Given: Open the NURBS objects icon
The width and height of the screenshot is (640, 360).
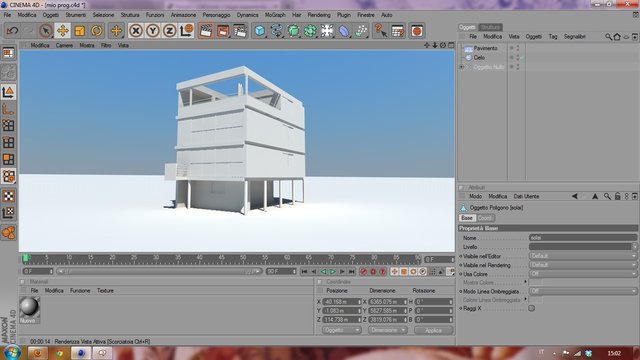Looking at the screenshot, I should pos(293,31).
